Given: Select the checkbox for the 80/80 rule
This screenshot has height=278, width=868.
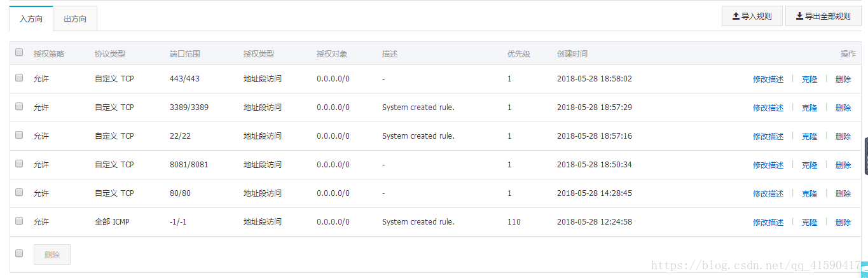Looking at the screenshot, I should [19, 192].
